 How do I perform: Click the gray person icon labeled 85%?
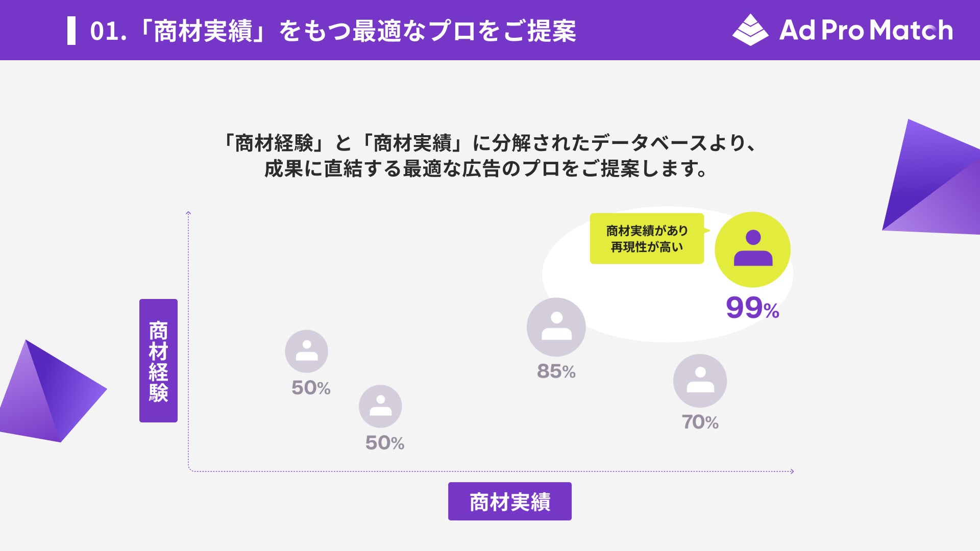pos(556,327)
